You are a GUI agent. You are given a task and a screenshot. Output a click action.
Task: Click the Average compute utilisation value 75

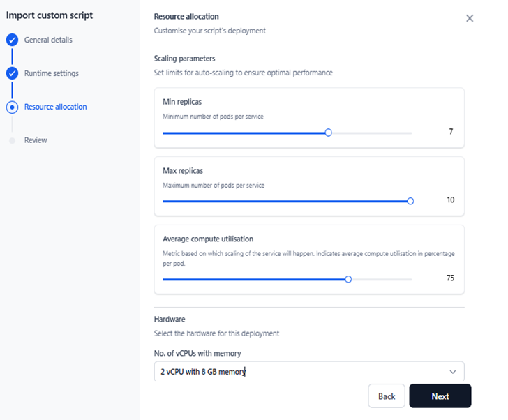[x=450, y=278]
